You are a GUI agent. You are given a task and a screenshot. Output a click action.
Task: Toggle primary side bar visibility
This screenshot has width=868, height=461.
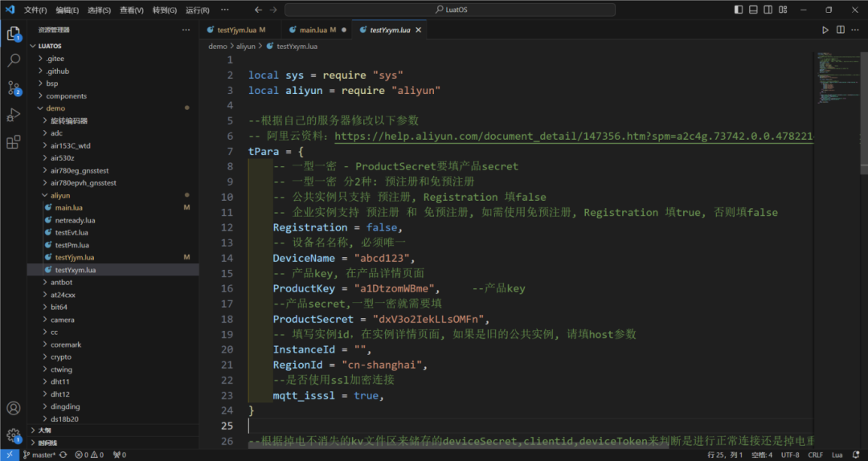739,10
